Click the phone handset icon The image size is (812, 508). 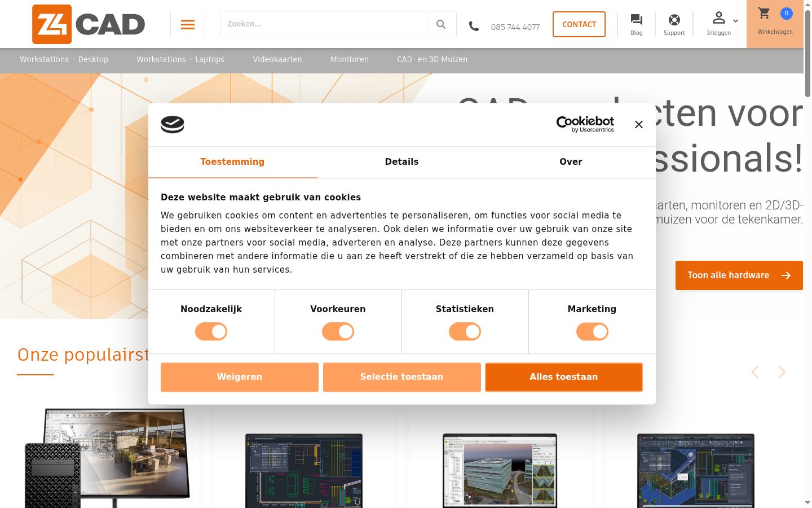tap(474, 26)
